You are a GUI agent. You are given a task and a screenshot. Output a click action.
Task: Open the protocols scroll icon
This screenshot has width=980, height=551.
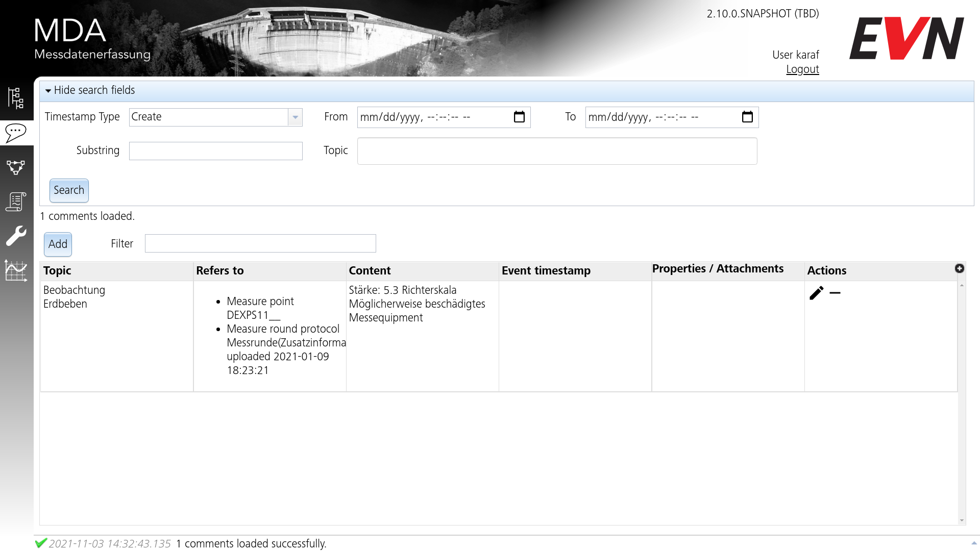pos(15,202)
